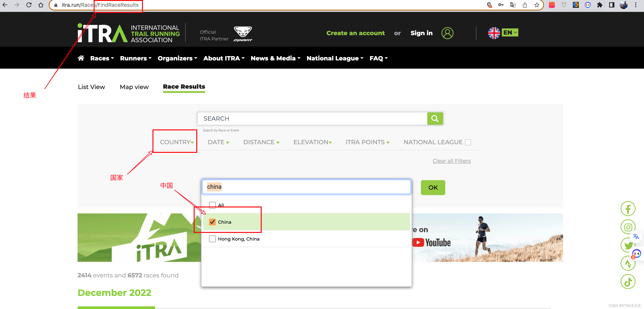Switch to Map view tab
644x309 pixels.
coord(134,87)
